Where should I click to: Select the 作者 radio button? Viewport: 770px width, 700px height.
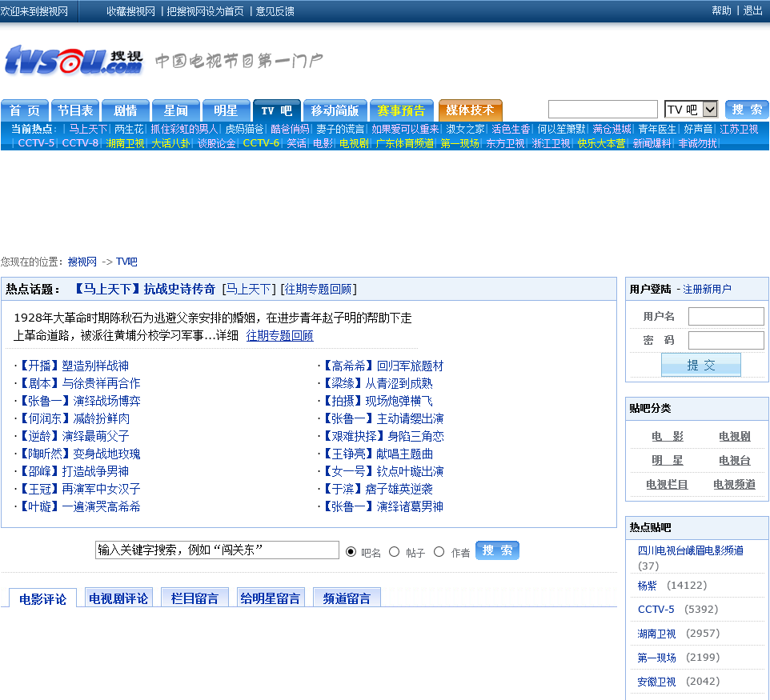(x=439, y=552)
